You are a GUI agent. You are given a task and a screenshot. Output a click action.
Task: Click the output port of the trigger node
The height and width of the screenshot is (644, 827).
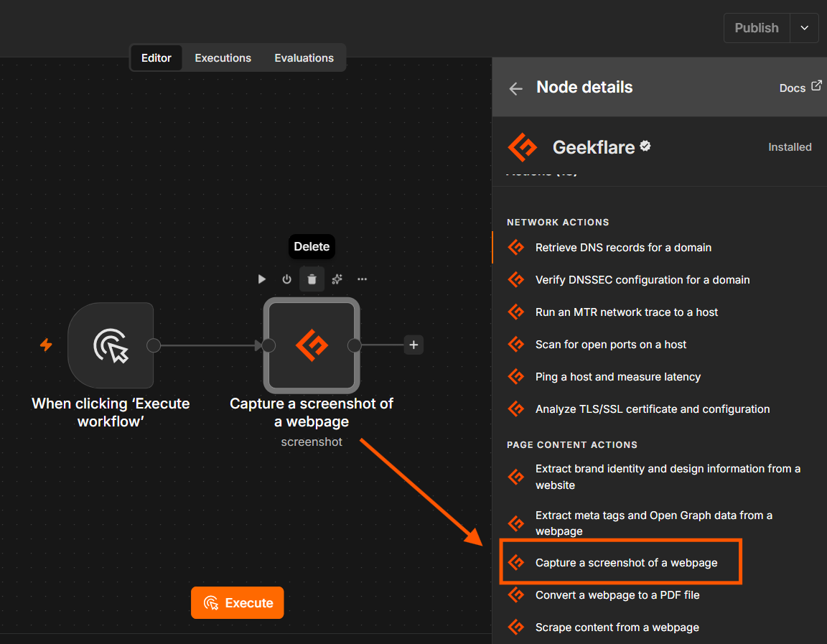(x=154, y=345)
